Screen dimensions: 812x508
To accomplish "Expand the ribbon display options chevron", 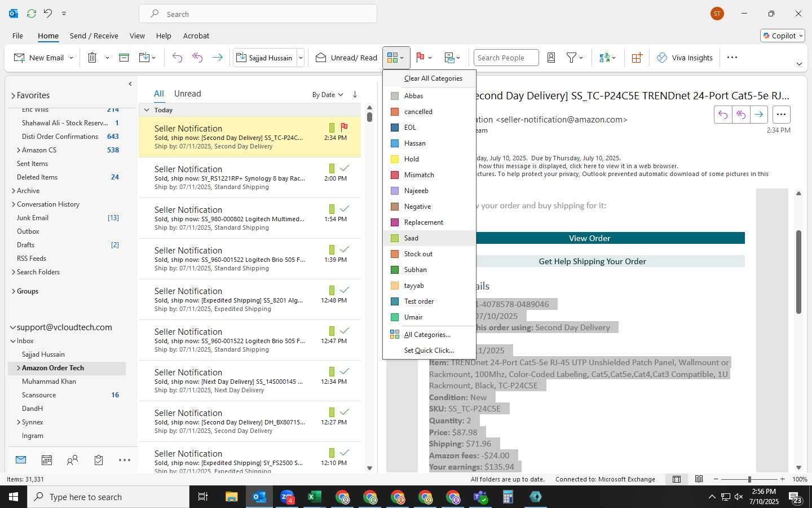I will 799,64.
